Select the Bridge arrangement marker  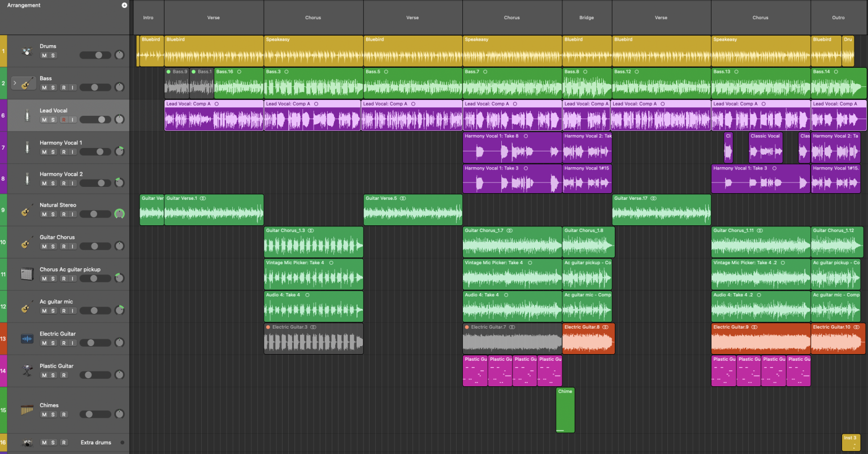587,18
